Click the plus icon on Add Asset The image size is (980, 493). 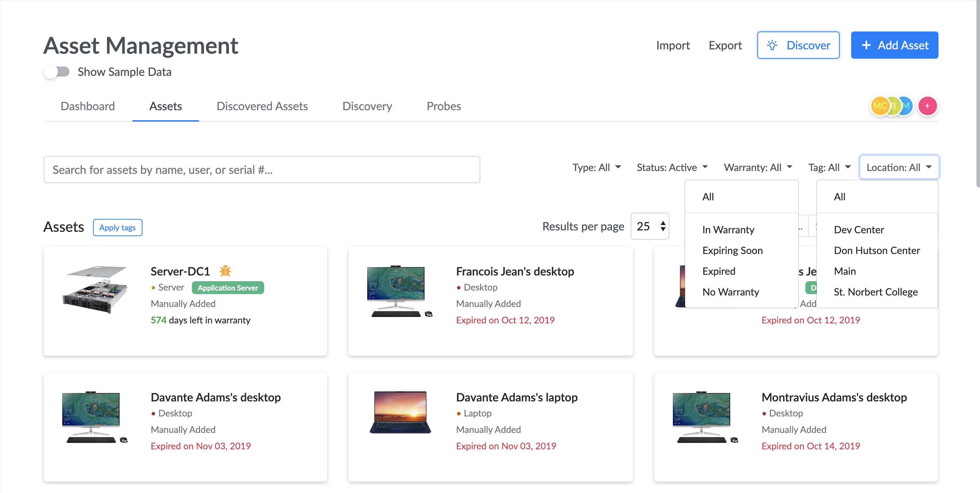tap(866, 45)
